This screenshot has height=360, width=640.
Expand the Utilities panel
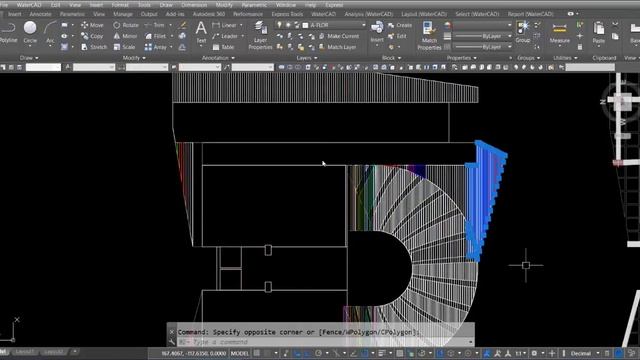point(565,58)
